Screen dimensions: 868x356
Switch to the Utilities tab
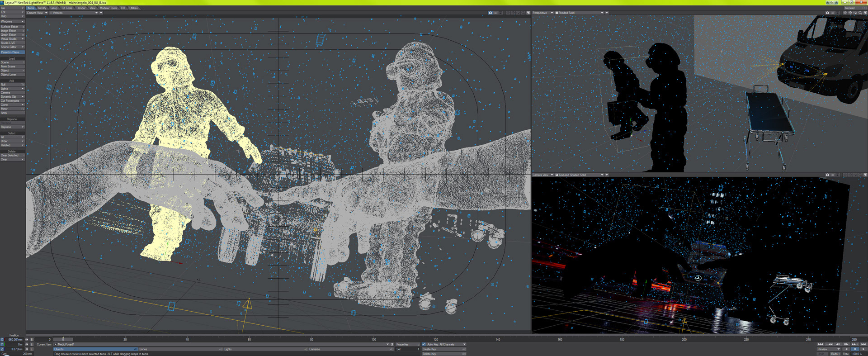pos(133,8)
